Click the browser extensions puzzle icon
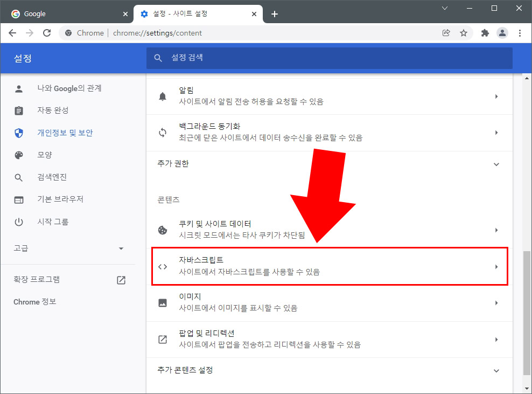Screen dimensions: 532x394 (484, 33)
